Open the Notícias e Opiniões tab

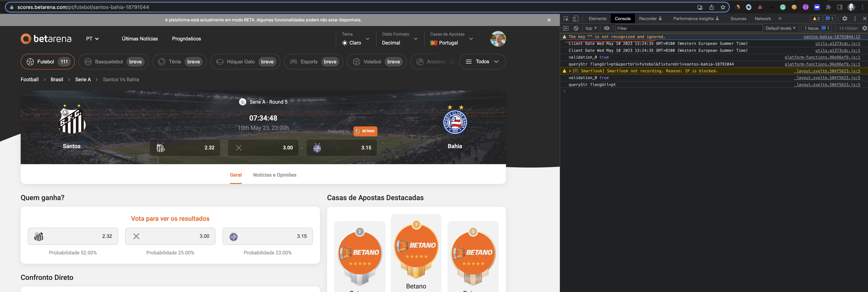pos(275,175)
